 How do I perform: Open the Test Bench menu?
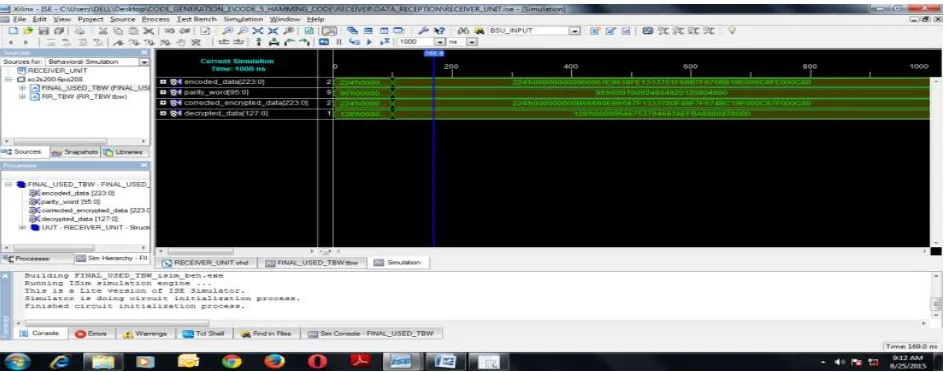(197, 20)
